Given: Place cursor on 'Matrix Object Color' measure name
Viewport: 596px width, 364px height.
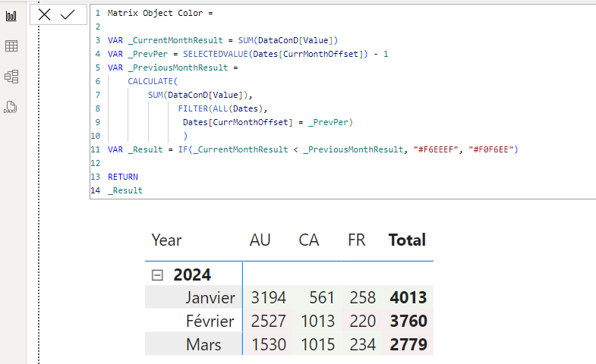Looking at the screenshot, I should click(155, 13).
